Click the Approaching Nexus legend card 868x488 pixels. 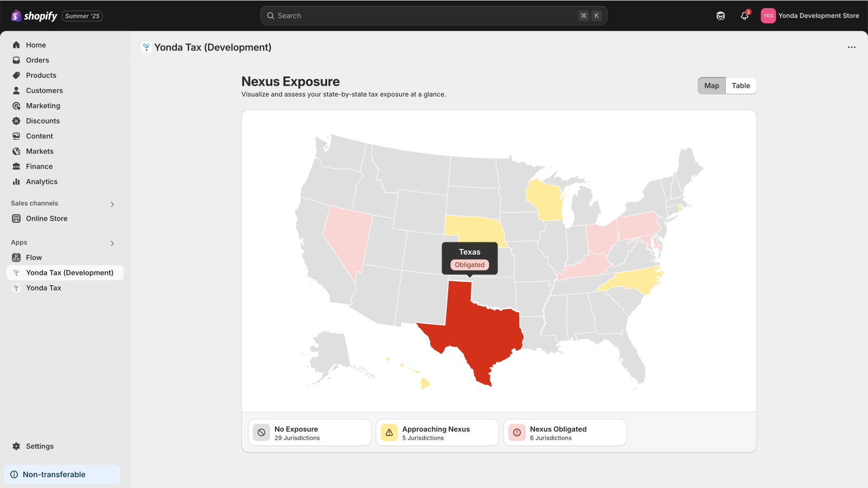click(x=437, y=433)
